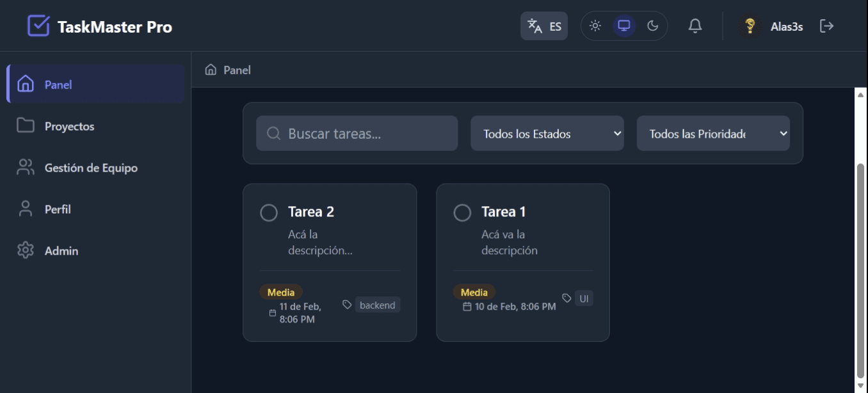Mark Tarea 2 as complete
This screenshot has width=868, height=393.
(269, 213)
